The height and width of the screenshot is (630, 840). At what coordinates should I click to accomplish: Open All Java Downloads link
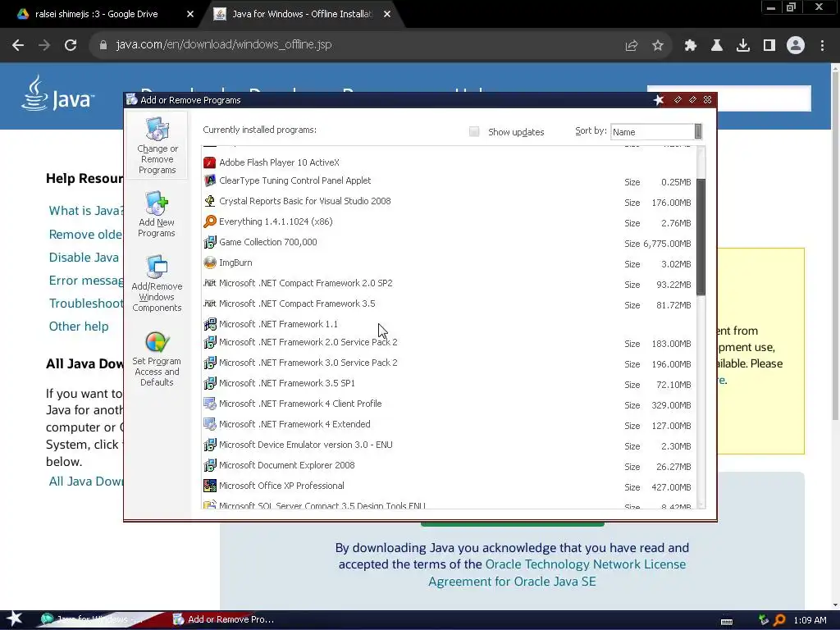click(86, 482)
